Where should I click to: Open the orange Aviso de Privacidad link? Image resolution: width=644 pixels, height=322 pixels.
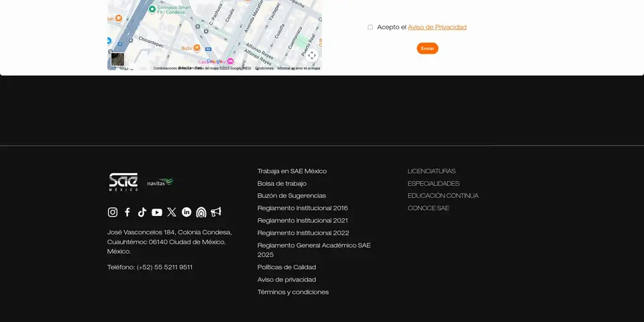coord(437,28)
